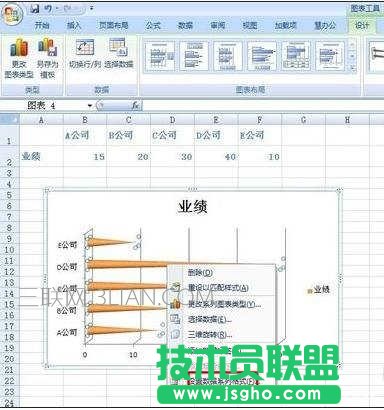The height and width of the screenshot is (410, 384).
Task: Click the A公司 axis label in chart
Action: pos(67,332)
